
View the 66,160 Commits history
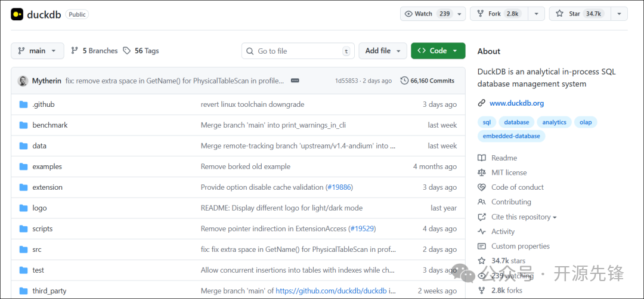pyautogui.click(x=428, y=81)
